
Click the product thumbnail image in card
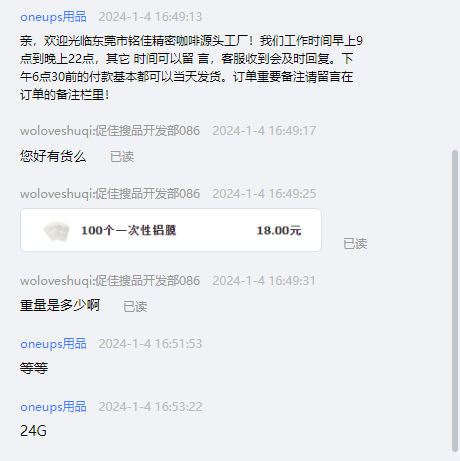[56, 231]
